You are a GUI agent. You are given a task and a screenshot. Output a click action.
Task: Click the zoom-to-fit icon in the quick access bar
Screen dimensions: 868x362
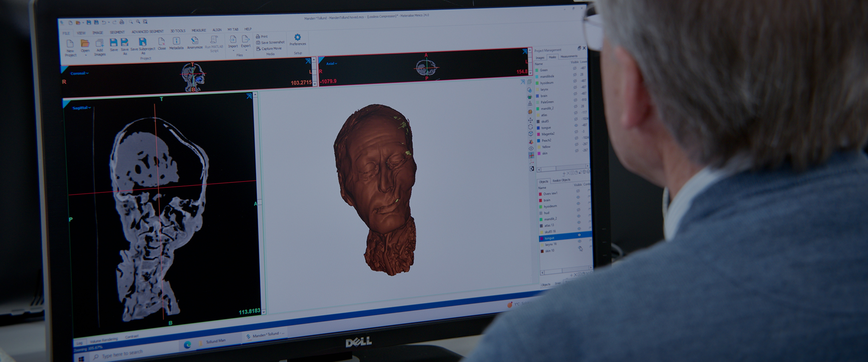tap(145, 22)
